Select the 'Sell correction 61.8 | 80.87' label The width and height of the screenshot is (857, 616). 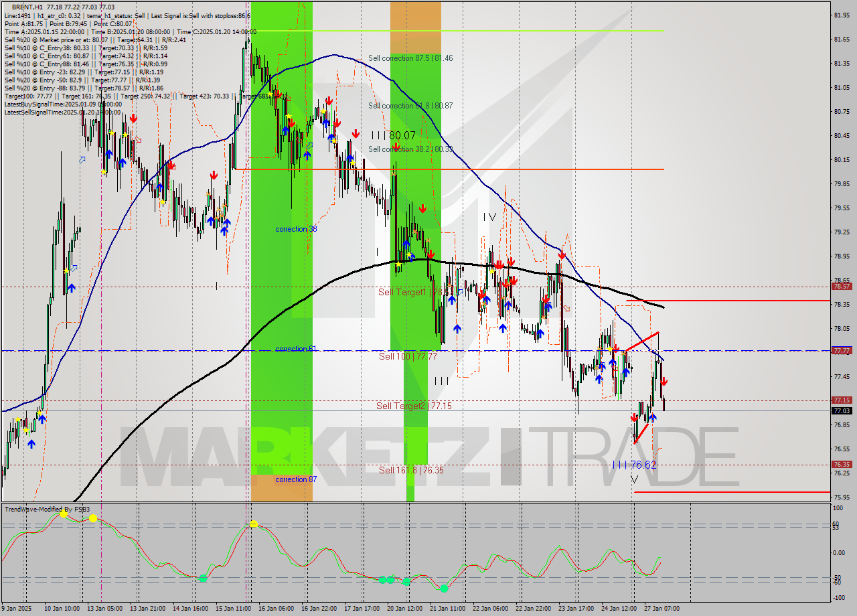coord(410,106)
